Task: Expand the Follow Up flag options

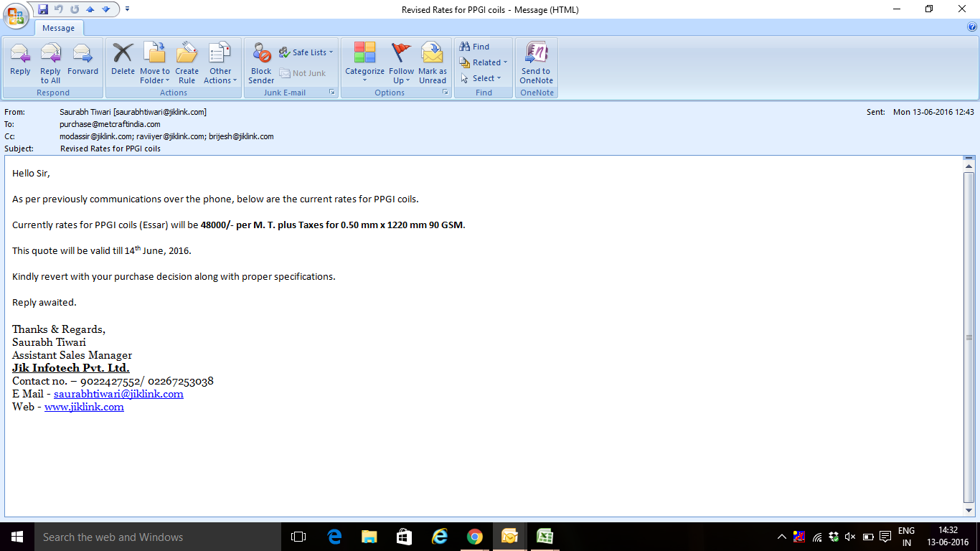Action: click(x=401, y=76)
